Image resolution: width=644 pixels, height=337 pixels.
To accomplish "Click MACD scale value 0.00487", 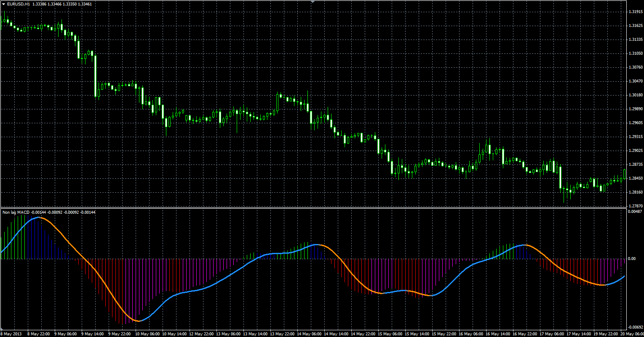I will pyautogui.click(x=636, y=212).
